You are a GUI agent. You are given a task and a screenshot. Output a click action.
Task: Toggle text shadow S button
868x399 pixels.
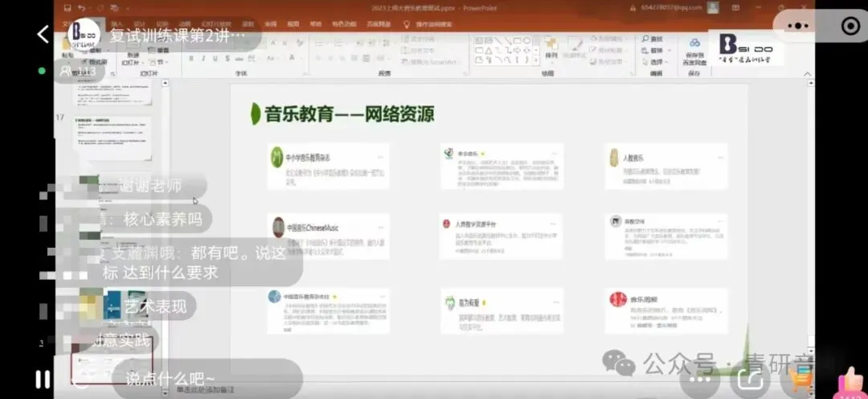pyautogui.click(x=227, y=58)
